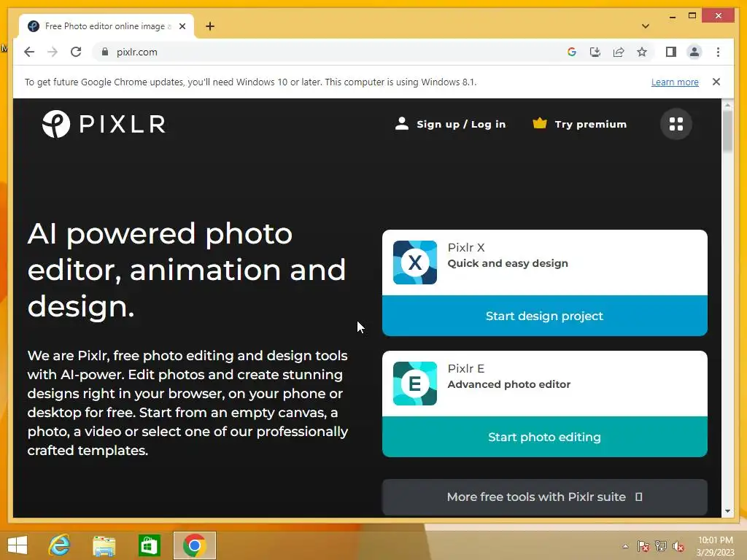Click the Pixlr logo in the header

(x=104, y=124)
